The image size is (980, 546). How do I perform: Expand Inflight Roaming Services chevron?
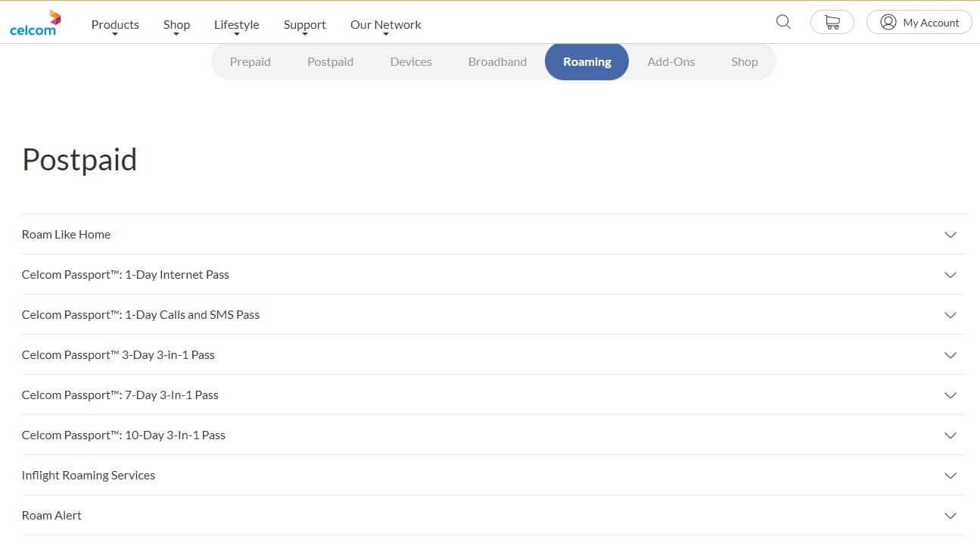coord(950,476)
